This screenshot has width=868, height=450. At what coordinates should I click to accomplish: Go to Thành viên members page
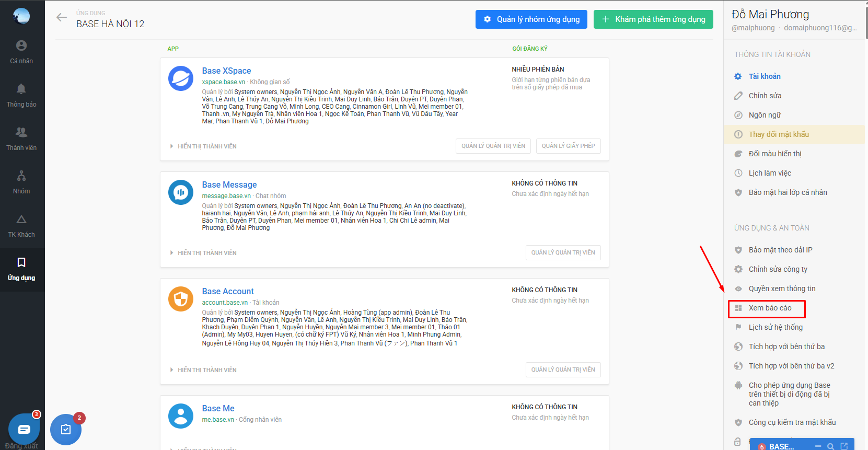click(x=21, y=139)
